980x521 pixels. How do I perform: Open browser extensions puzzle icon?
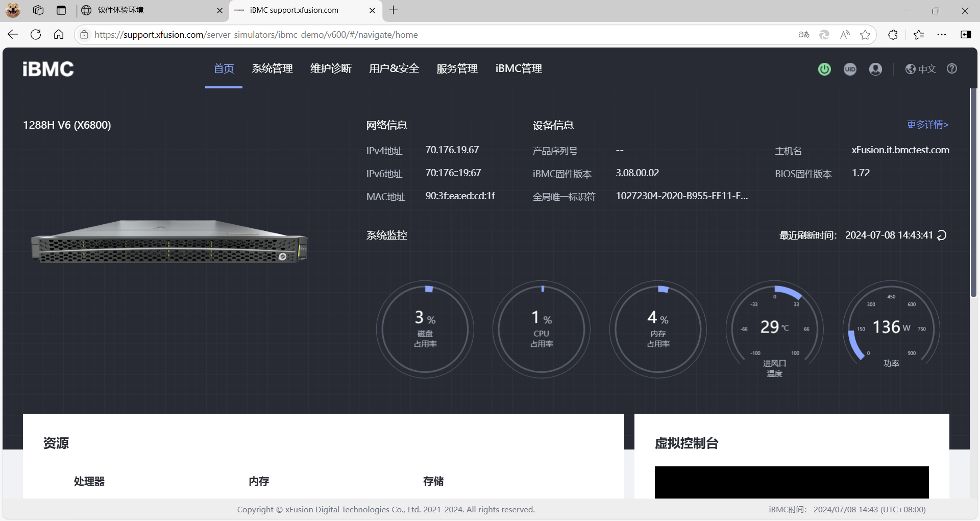[x=893, y=34]
